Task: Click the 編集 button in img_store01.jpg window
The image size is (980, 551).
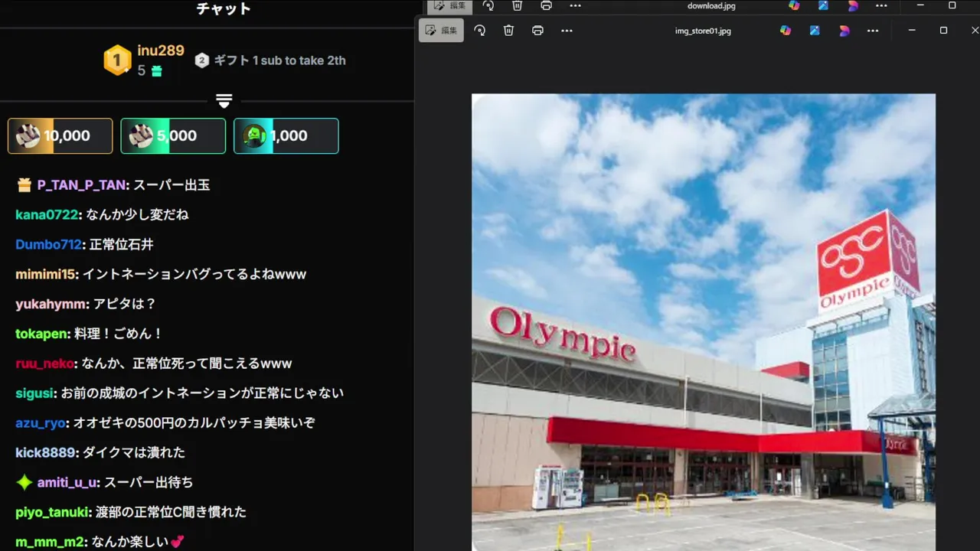Action: coord(441,31)
